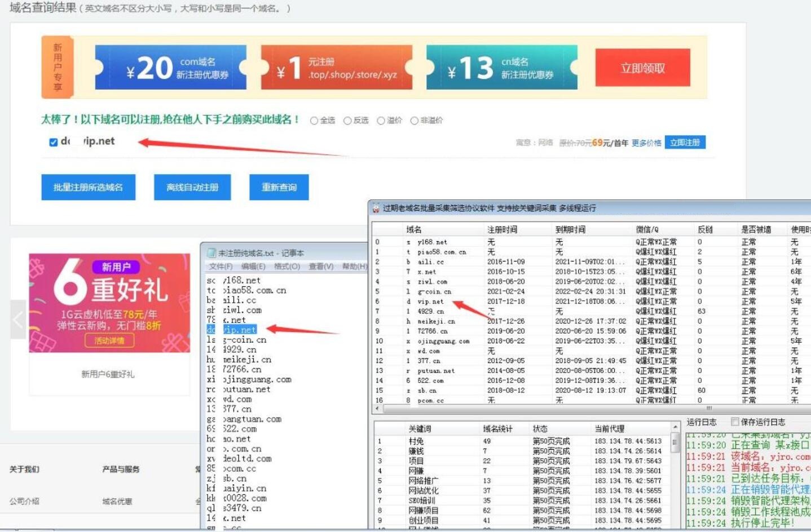Click the 立即领取 red button
This screenshot has height=532, width=811.
point(642,68)
